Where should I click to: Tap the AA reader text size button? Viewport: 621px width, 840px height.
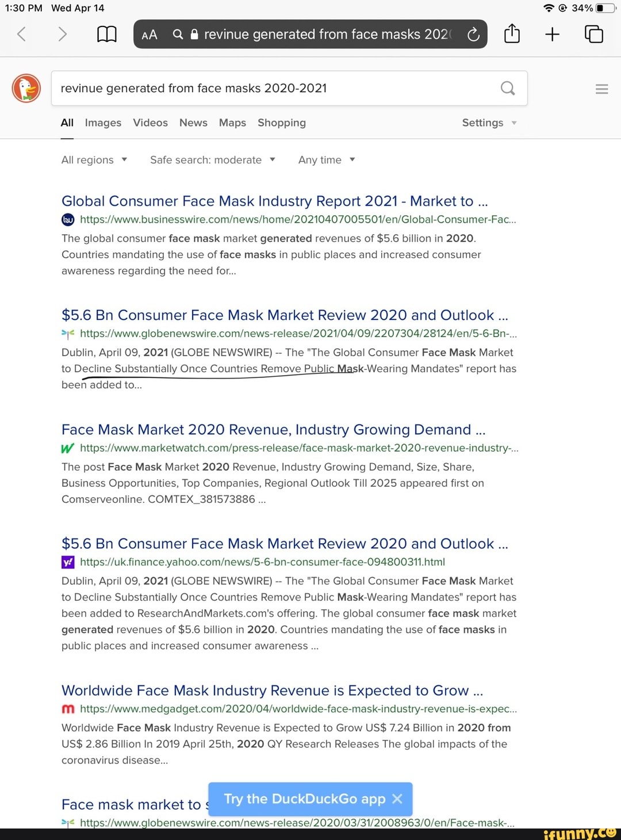click(x=149, y=35)
